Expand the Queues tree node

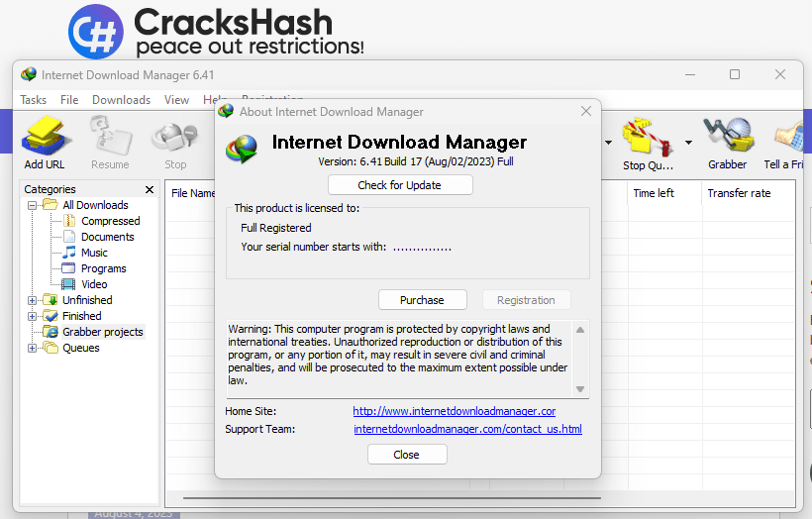(x=32, y=348)
